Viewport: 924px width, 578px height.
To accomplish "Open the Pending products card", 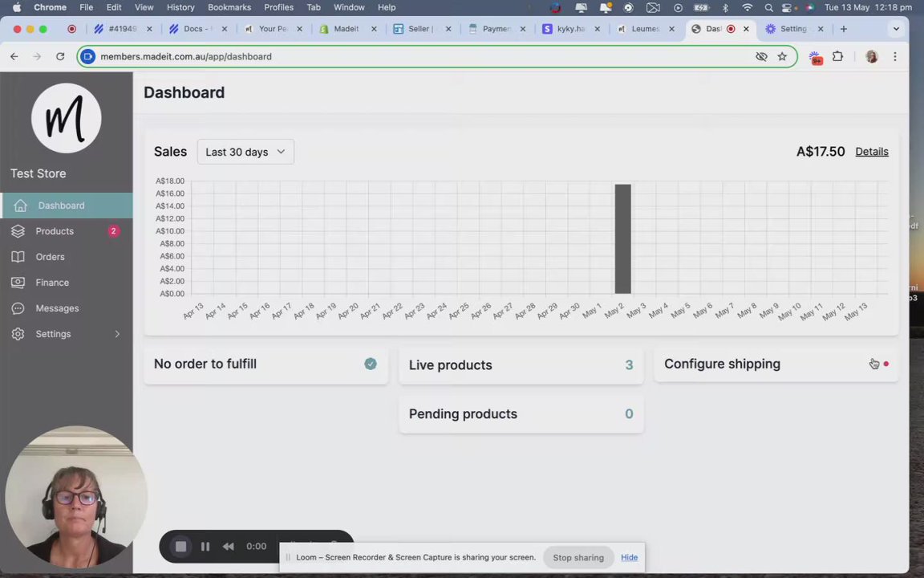I will pos(521,414).
